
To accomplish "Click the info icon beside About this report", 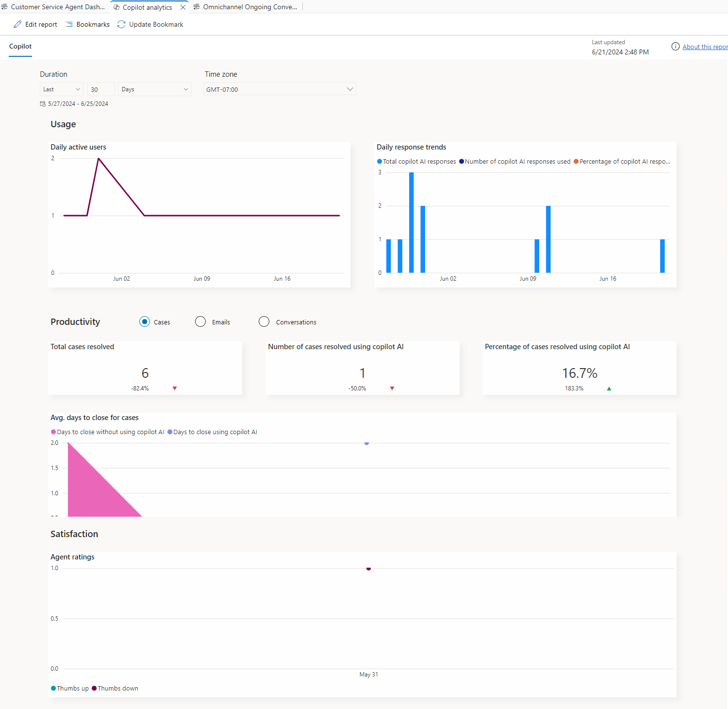I will [675, 47].
